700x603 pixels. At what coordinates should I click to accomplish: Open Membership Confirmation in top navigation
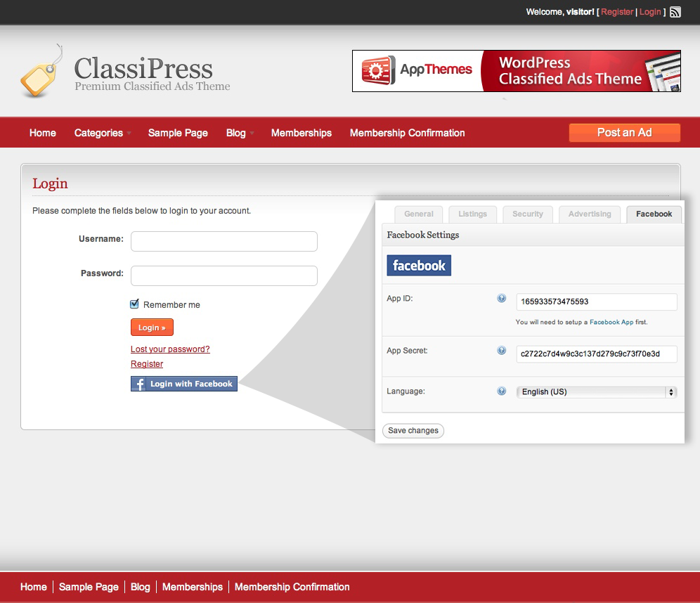407,133
